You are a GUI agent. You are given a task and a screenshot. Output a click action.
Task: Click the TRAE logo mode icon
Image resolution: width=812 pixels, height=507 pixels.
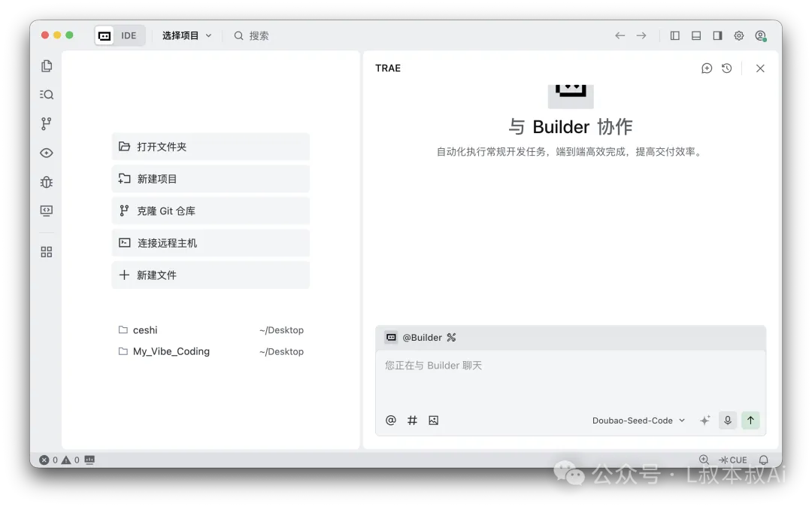(x=105, y=36)
